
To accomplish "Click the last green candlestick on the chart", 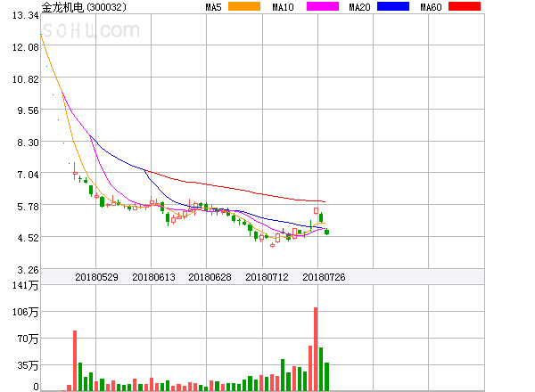I will 327,232.
